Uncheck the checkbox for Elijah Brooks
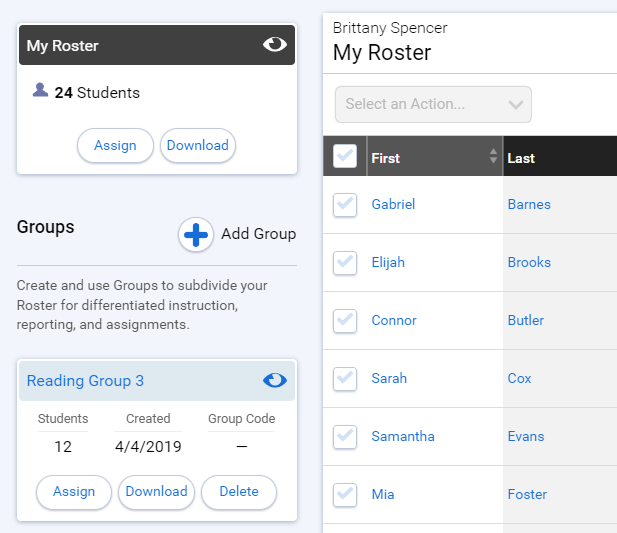 (x=345, y=263)
